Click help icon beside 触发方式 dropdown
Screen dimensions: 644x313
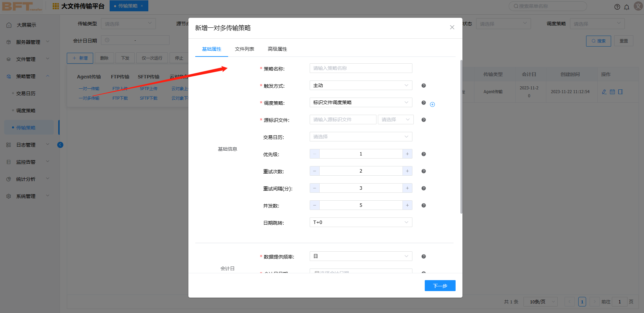(x=423, y=86)
